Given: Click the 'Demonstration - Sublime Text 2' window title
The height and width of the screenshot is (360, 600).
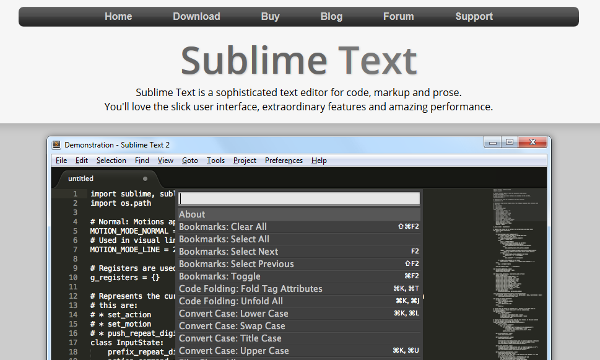Looking at the screenshot, I should pos(117,145).
